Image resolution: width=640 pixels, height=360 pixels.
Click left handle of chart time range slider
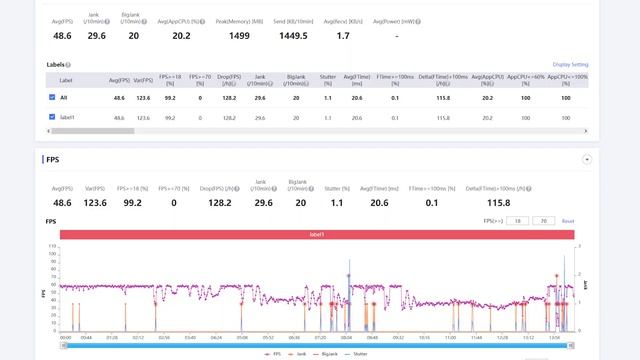click(x=64, y=345)
